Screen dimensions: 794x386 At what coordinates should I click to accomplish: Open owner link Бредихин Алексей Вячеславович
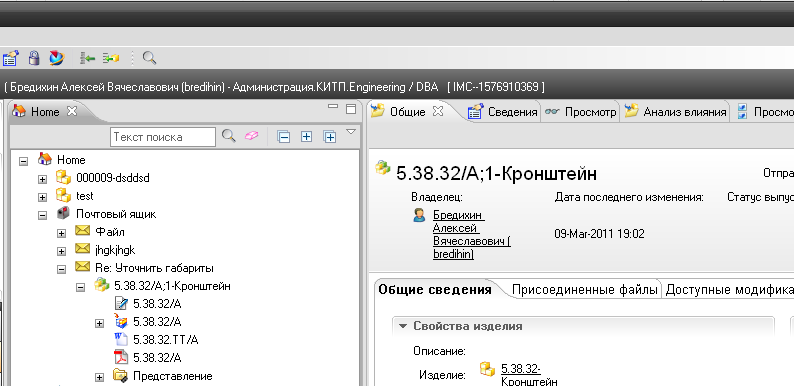click(x=471, y=235)
